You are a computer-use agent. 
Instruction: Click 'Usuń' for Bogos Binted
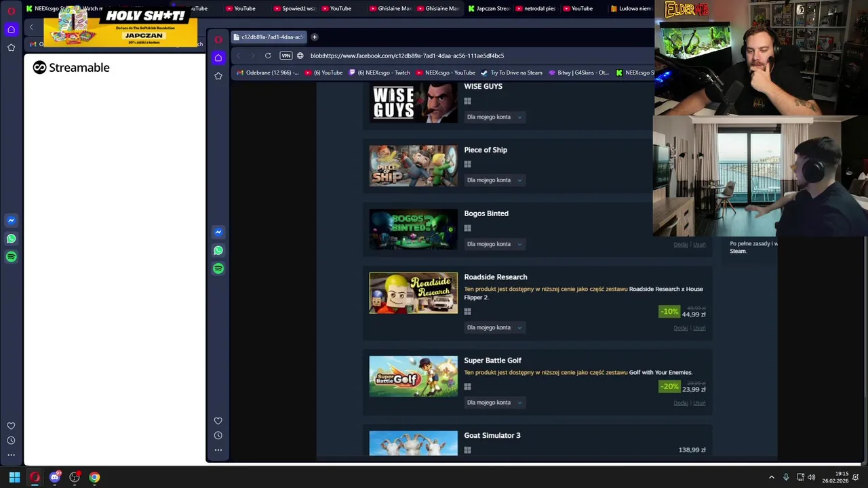pyautogui.click(x=699, y=245)
